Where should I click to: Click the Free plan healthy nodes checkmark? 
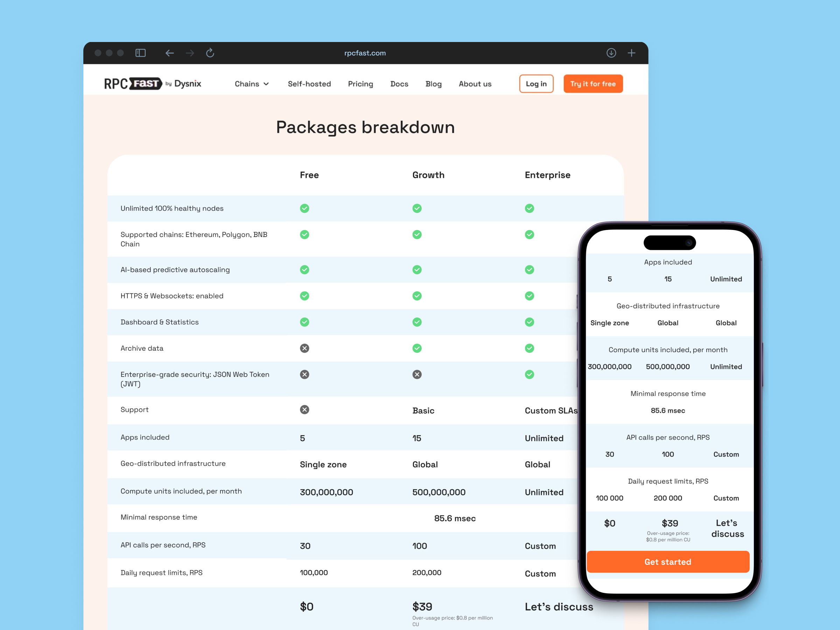(304, 209)
